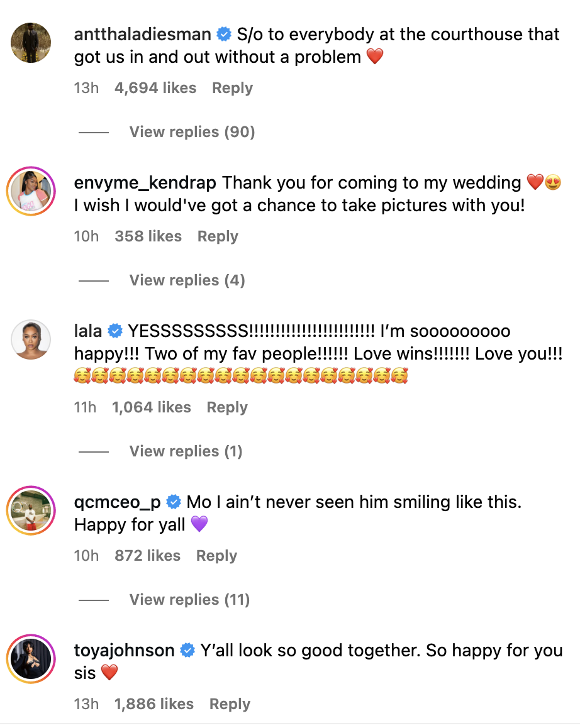580x728 pixels.
Task: Click the verified badge beside qcmceo_p
Action: [174, 502]
